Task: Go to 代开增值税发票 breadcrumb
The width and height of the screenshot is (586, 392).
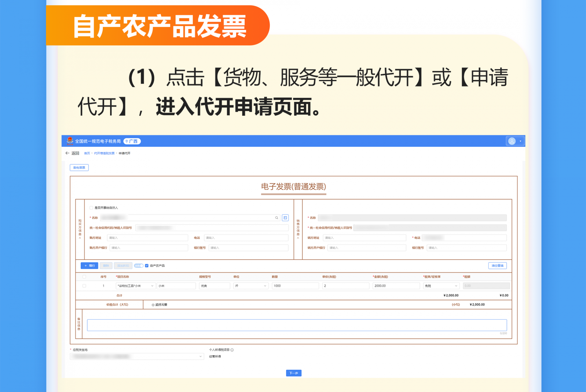Action: pyautogui.click(x=104, y=153)
